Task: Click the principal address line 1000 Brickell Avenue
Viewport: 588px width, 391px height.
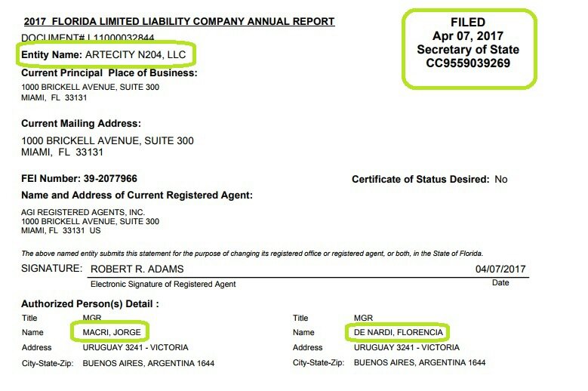Action: [90, 87]
